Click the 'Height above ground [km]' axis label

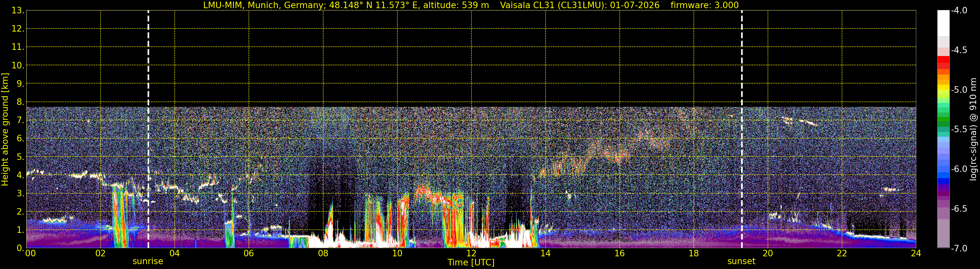(x=5, y=129)
